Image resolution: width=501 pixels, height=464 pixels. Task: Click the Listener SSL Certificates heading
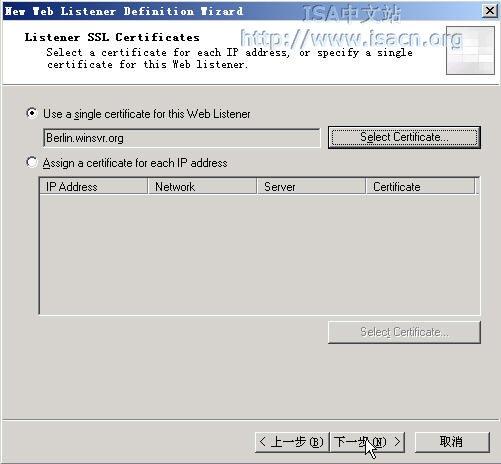click(x=112, y=37)
